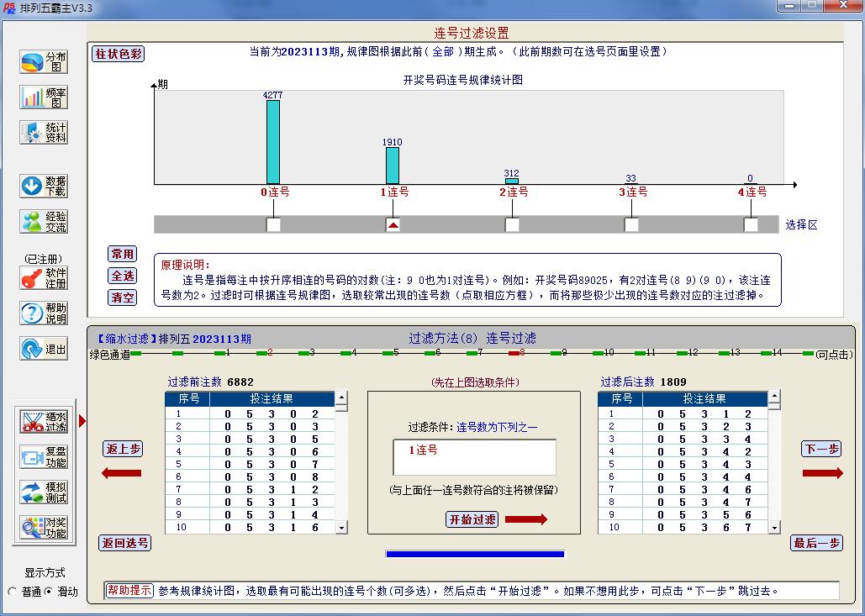Viewport: 865px width, 616px height.
Task: Open the 频率图 (frequency chart) tool
Action: pos(42,97)
